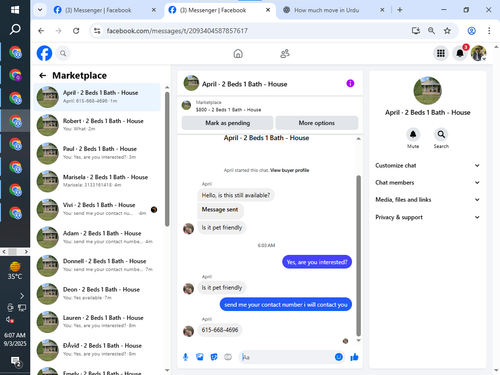Click the 615-668-4696 message bubble

click(x=220, y=330)
